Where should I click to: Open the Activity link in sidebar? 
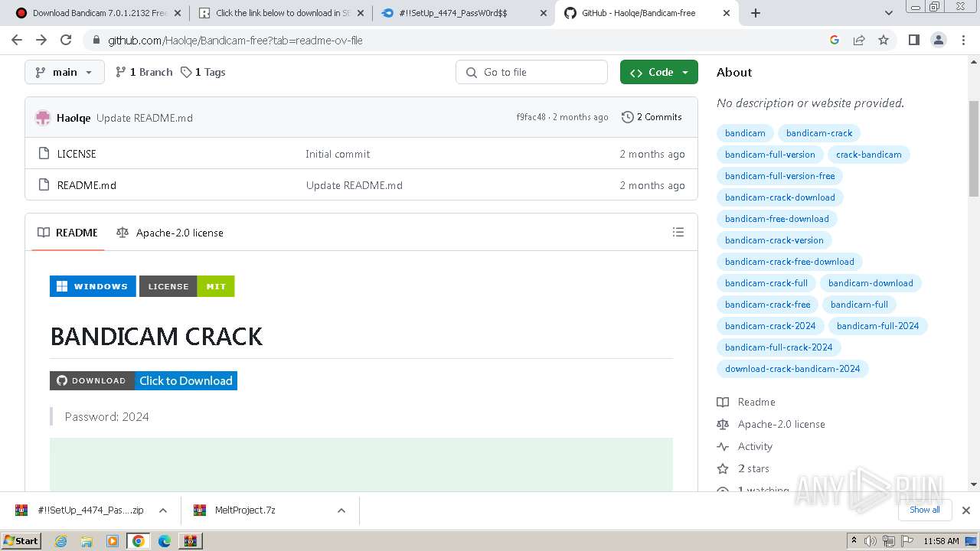click(745, 446)
